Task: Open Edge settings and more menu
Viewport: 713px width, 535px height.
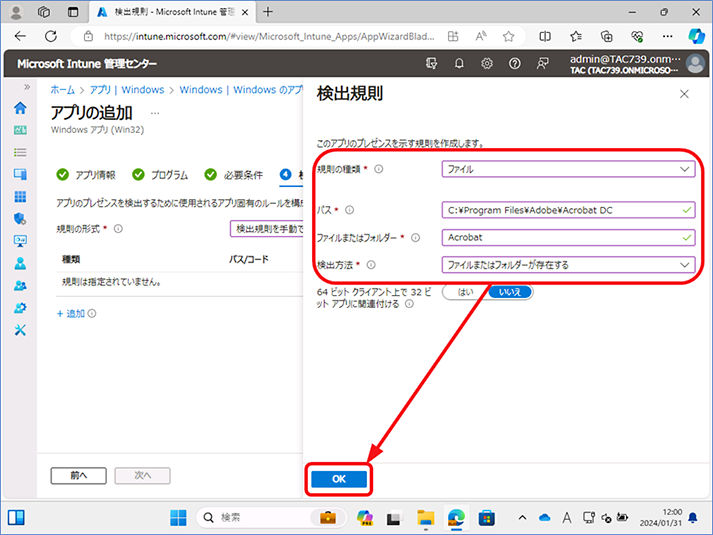Action: (668, 36)
